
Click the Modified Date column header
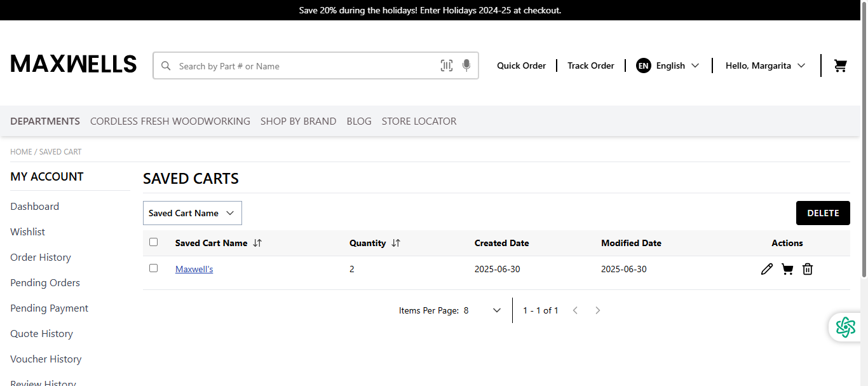tap(631, 243)
